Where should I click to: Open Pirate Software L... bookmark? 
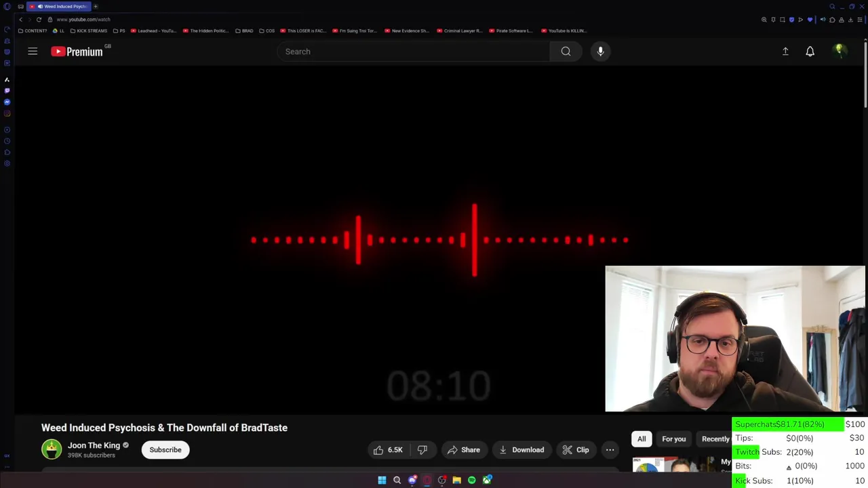pos(511,30)
